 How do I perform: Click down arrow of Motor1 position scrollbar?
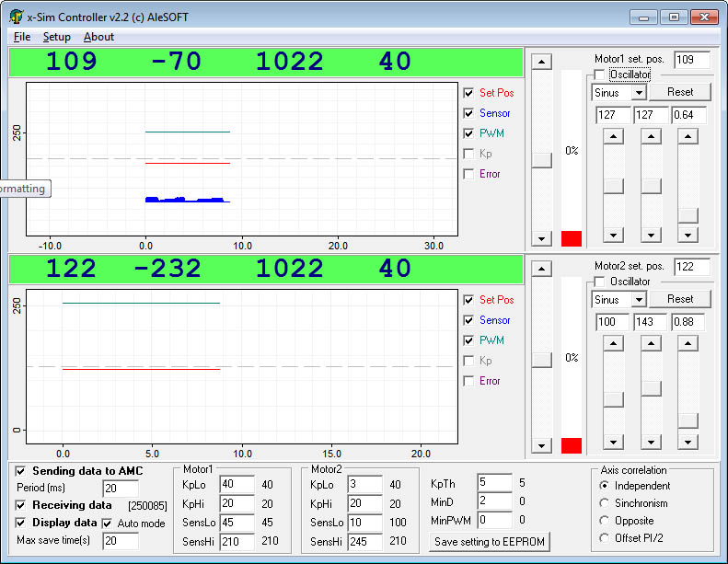click(542, 238)
